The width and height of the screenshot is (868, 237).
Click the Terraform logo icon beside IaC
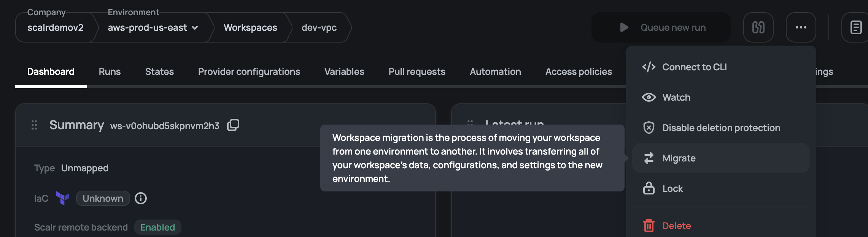pyautogui.click(x=62, y=198)
